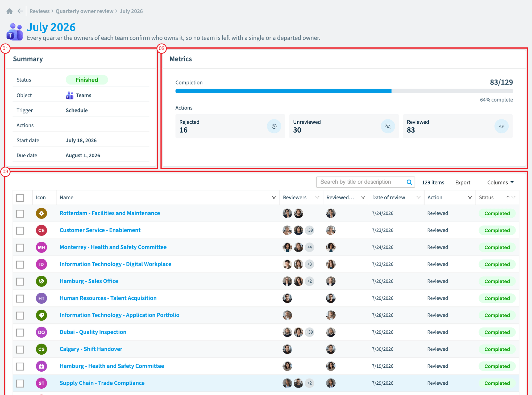This screenshot has width=532, height=395.
Task: Expand the +2 reviewers for Hamburg Sales Office
Action: (x=309, y=281)
